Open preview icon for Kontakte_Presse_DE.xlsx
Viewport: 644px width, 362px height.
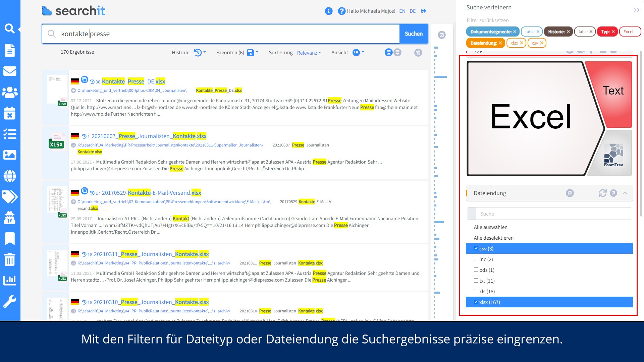pyautogui.click(x=85, y=80)
